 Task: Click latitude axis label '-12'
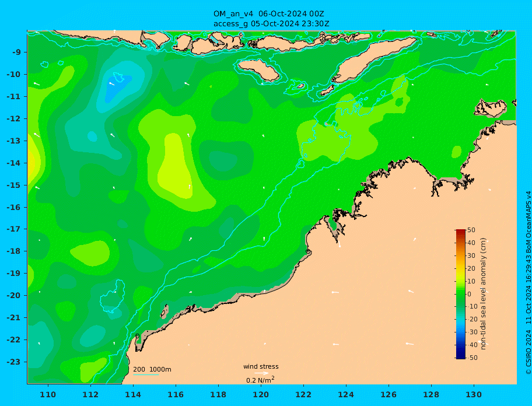pos(13,119)
